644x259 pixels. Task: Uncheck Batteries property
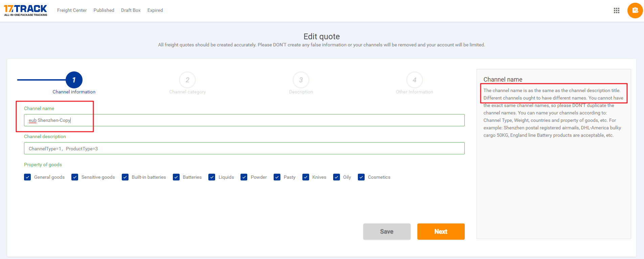click(176, 177)
